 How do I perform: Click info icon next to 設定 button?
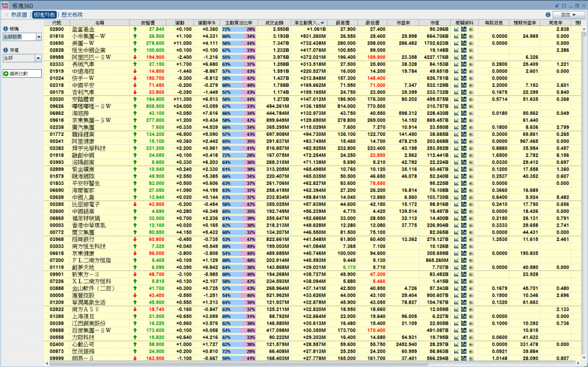(x=546, y=14)
